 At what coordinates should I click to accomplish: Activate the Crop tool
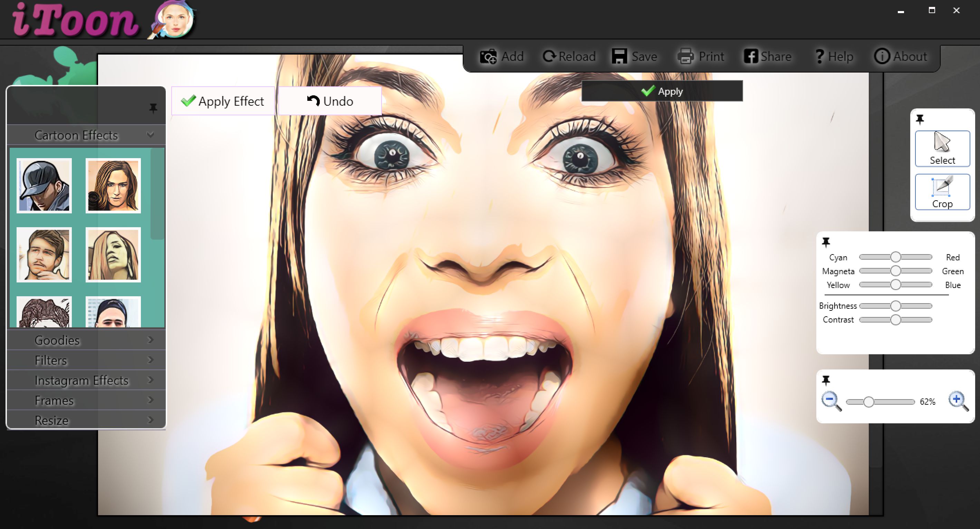[x=942, y=192]
